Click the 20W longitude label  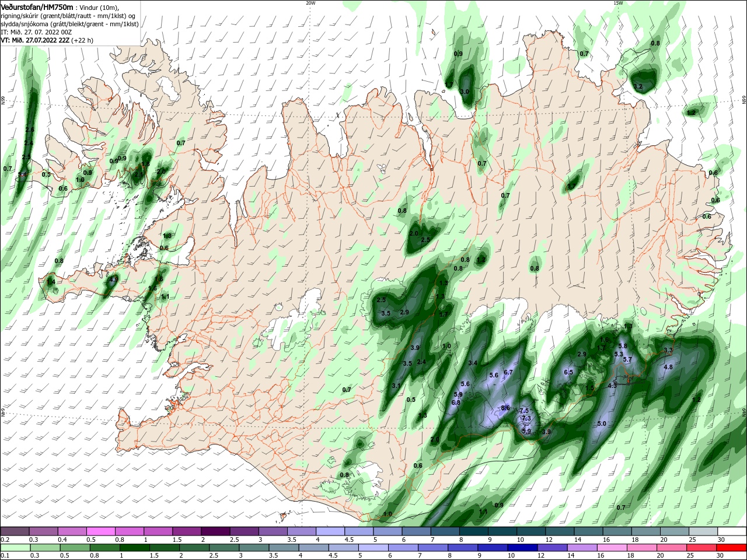point(310,3)
